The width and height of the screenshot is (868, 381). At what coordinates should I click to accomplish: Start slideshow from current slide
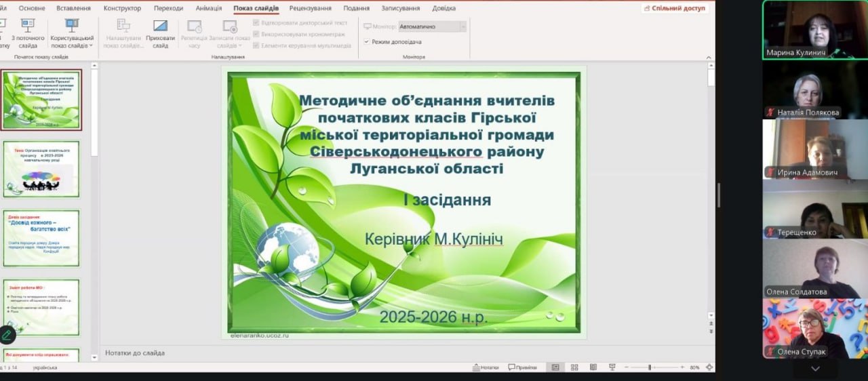(28, 33)
